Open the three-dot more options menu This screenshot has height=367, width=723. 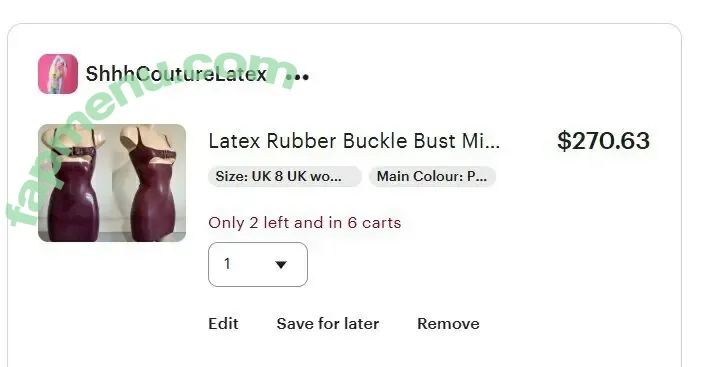pyautogui.click(x=297, y=77)
